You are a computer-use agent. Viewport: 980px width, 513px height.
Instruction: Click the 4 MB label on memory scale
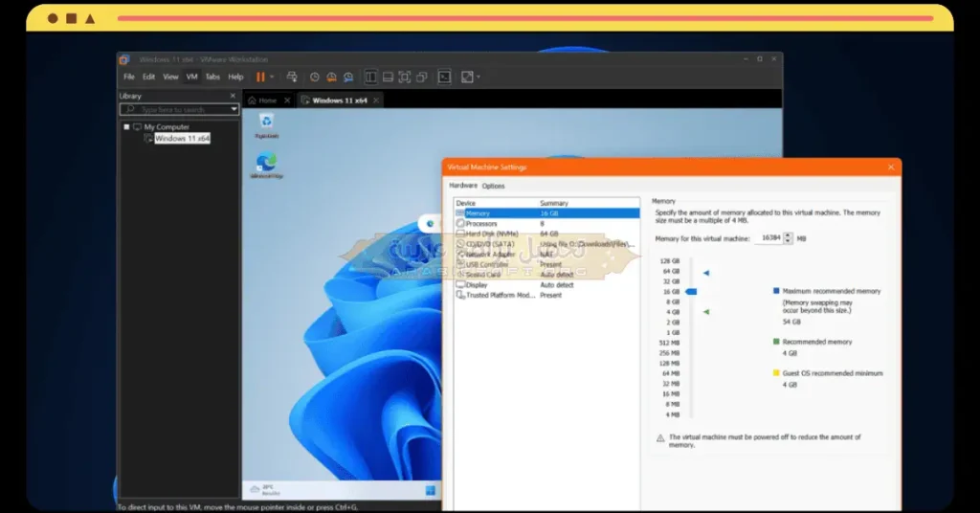click(673, 415)
